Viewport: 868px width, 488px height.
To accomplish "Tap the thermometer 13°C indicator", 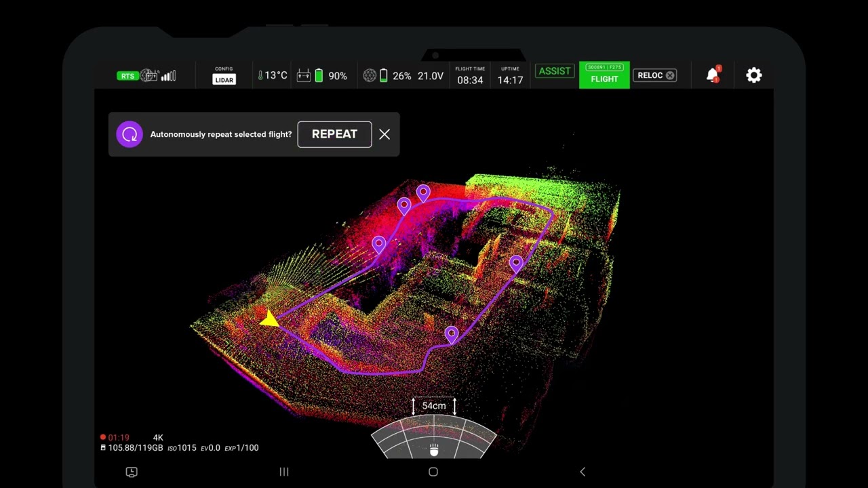I will [x=272, y=75].
